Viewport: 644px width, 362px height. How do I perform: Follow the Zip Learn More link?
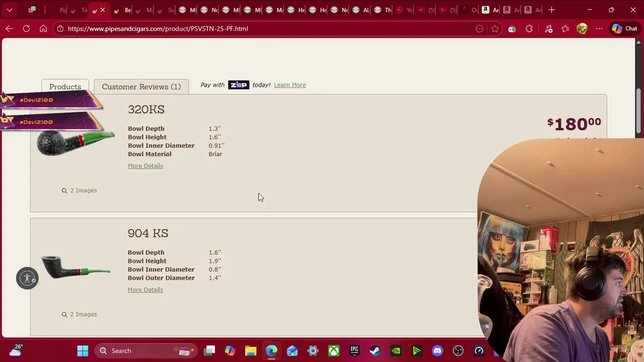tap(289, 85)
